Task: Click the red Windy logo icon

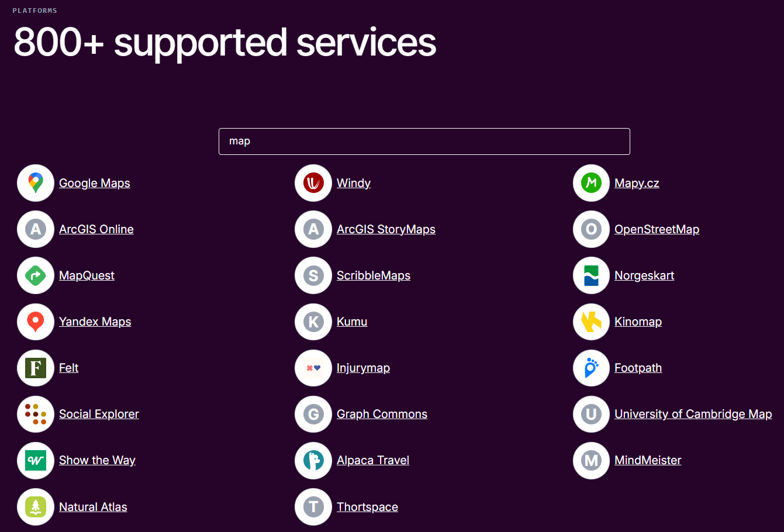Action: click(x=313, y=183)
